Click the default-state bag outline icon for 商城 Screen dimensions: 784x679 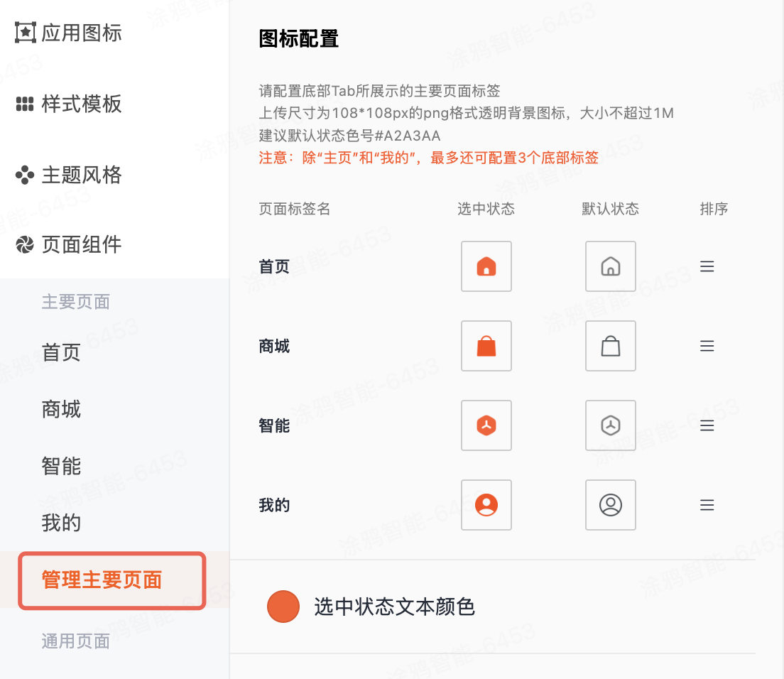coord(610,346)
